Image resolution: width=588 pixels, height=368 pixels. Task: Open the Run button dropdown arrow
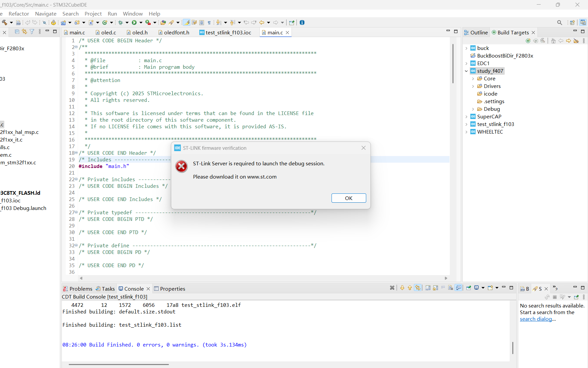tap(141, 22)
